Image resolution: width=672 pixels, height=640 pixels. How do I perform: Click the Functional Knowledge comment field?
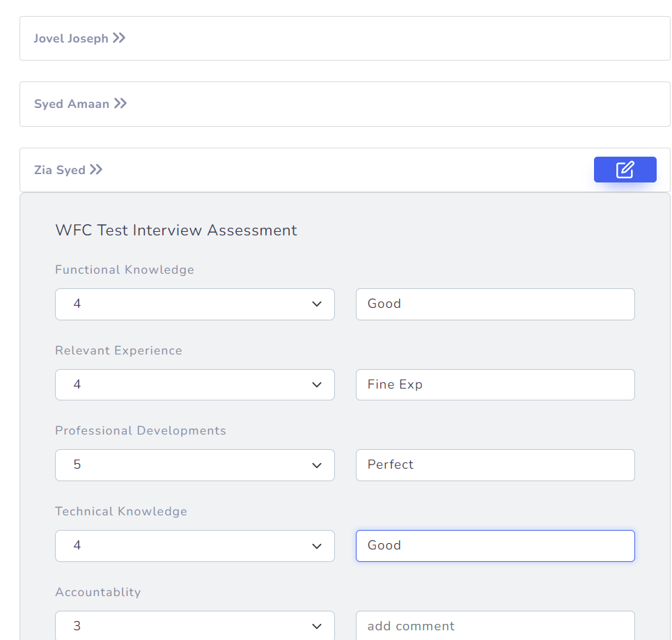click(494, 304)
